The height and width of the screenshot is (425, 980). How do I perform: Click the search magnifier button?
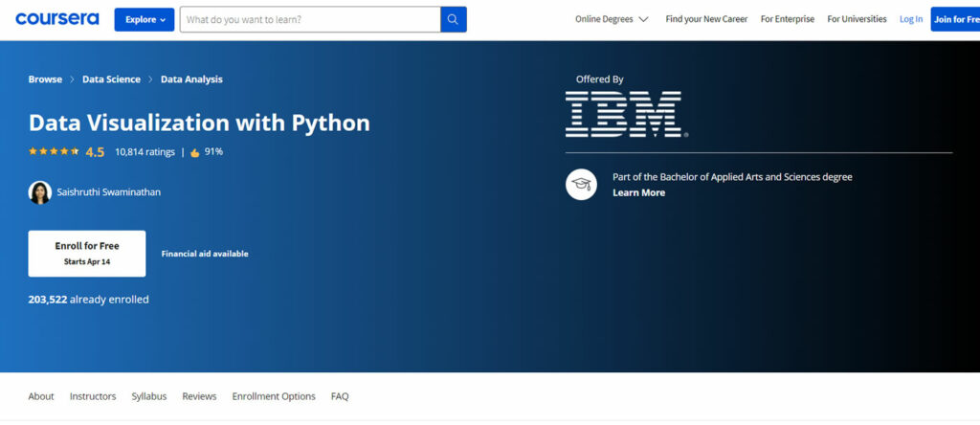[x=454, y=19]
